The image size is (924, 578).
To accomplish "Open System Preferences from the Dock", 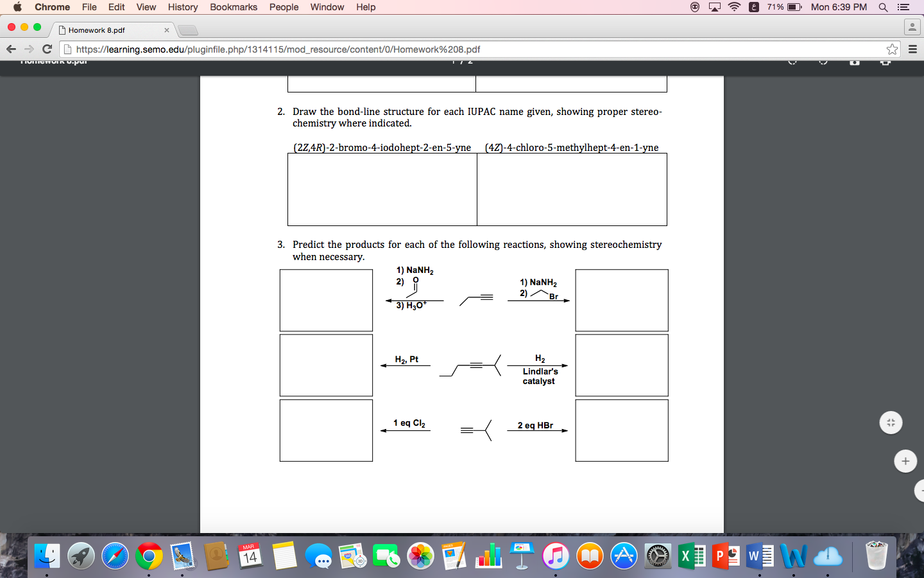I will click(658, 557).
